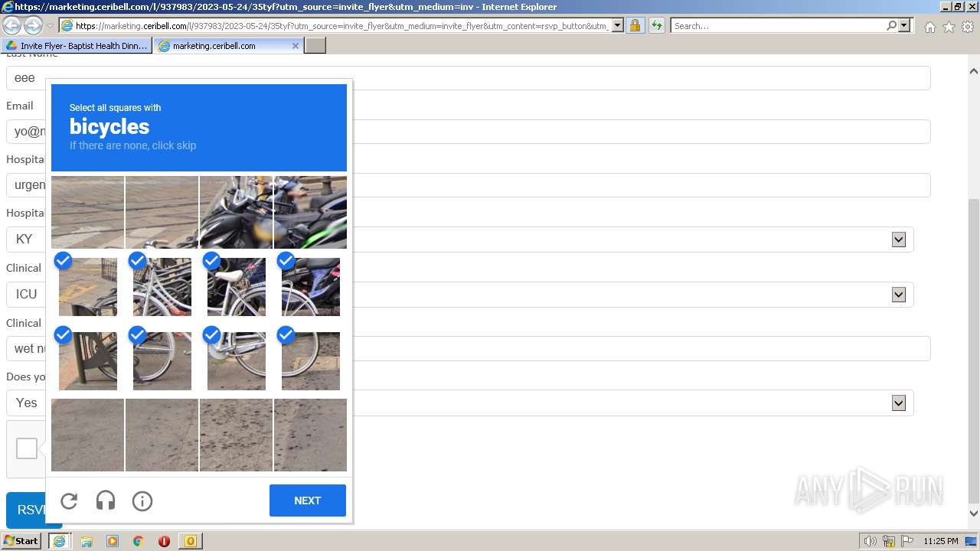Open the dropdown showing Yes
The image size is (980, 551).
[459, 403]
